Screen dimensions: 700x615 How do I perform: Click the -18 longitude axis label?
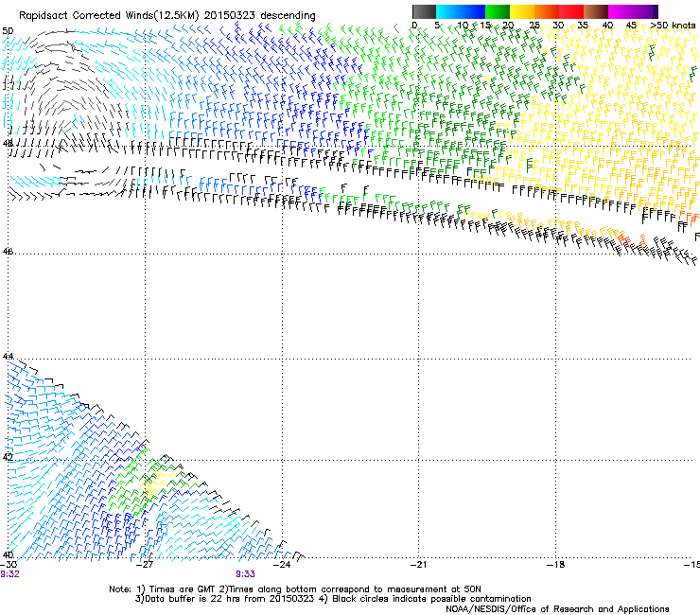pos(556,565)
